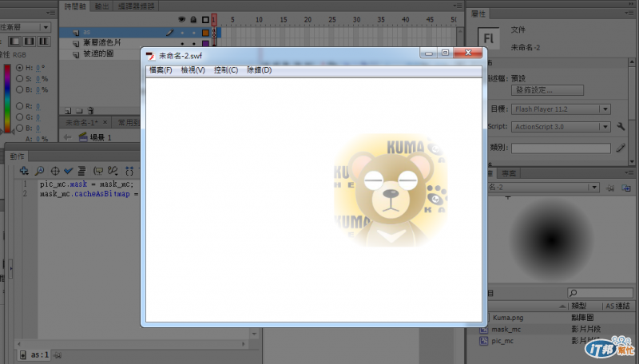Click the pin current library icon
639x364 pixels.
[610, 188]
